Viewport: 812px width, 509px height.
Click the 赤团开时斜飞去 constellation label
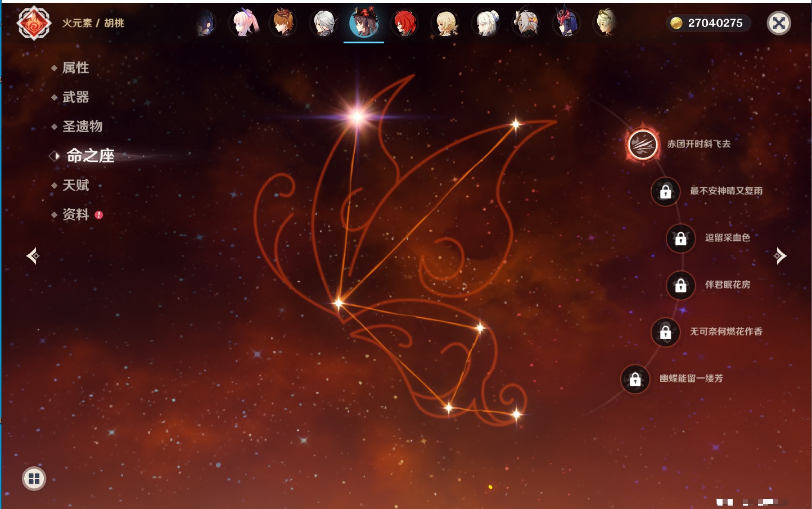coord(699,144)
